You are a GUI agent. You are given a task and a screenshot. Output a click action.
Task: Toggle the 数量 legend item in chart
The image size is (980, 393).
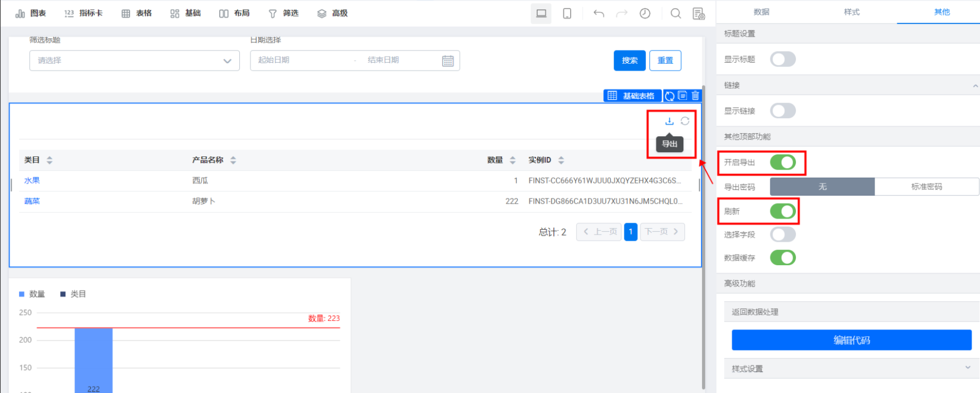point(32,294)
